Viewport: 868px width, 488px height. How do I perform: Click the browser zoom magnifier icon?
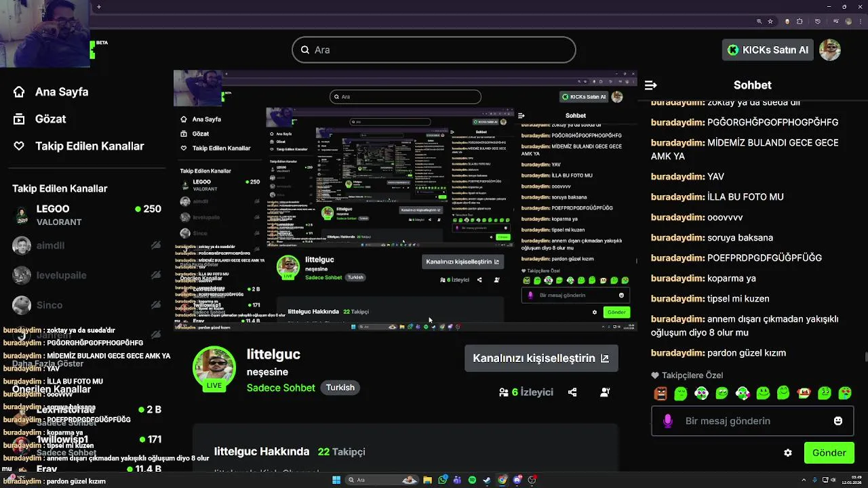tap(759, 21)
